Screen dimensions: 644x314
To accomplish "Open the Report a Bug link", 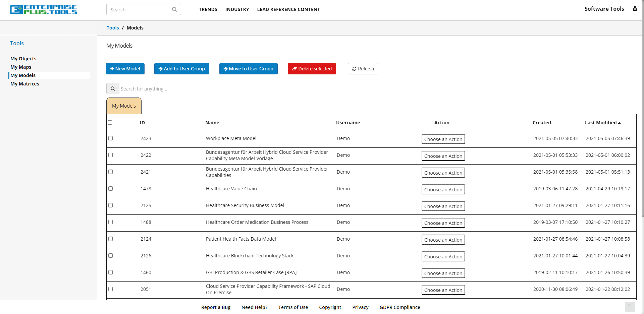I will pyautogui.click(x=216, y=307).
